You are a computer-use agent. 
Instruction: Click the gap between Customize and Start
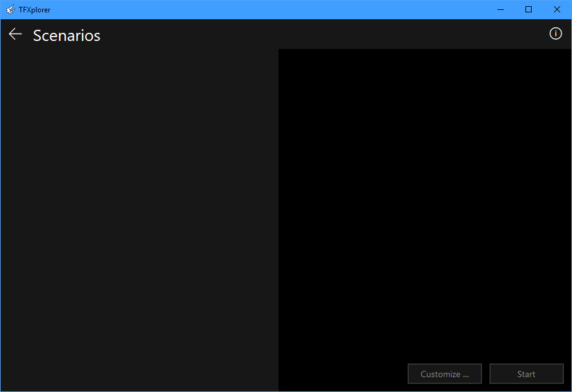pyautogui.click(x=486, y=374)
